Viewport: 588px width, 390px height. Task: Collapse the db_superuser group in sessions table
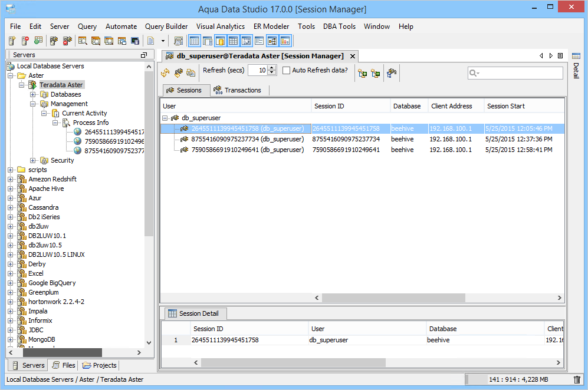pos(165,118)
